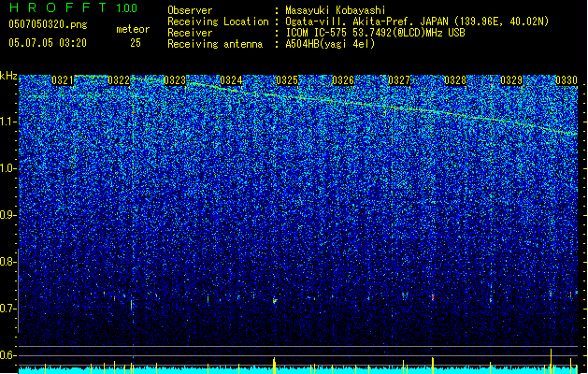Select the file name 0507050320.png
Screen dimensions: 588x374
[x=48, y=24]
